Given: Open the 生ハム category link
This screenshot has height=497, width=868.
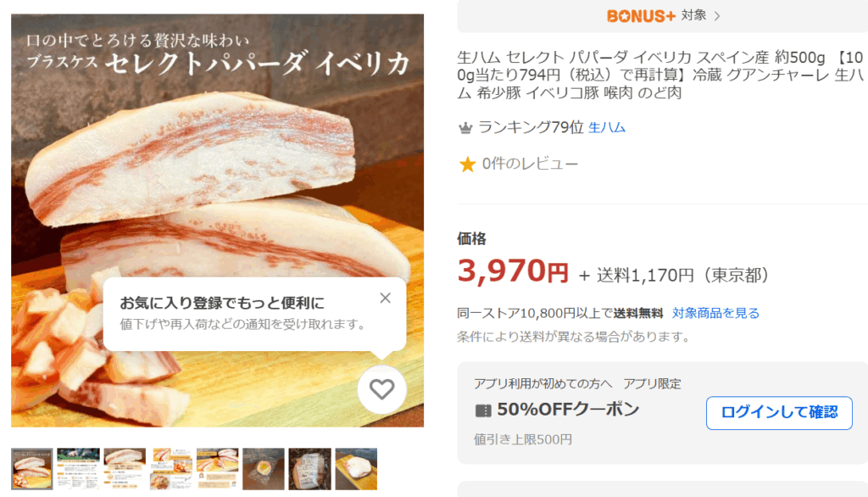Looking at the screenshot, I should coord(607,128).
